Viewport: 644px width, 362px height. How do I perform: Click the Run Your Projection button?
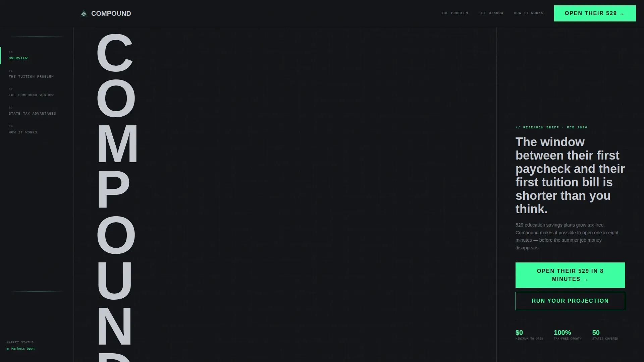(570, 301)
